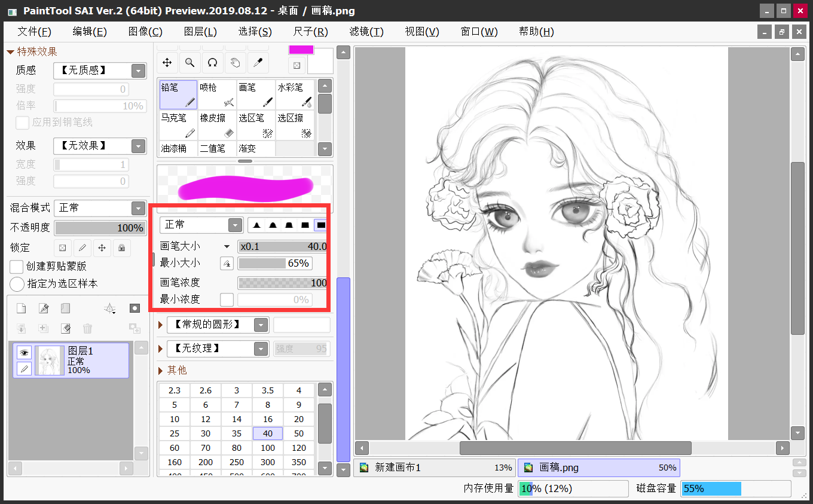Screen dimensions: 813x504
Task: Select the 选区擦 selection eraser tool
Action: click(295, 125)
